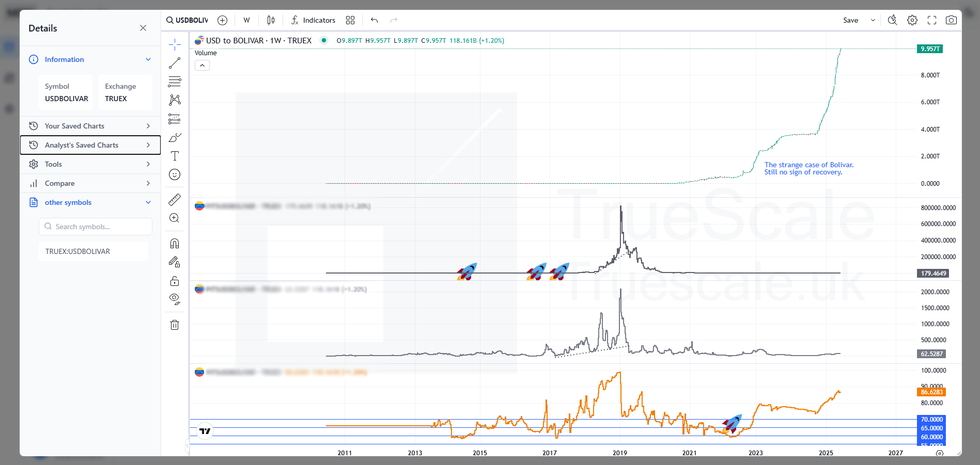Screen dimensions: 980x465
Task: Collapse the Information section
Action: [148, 59]
